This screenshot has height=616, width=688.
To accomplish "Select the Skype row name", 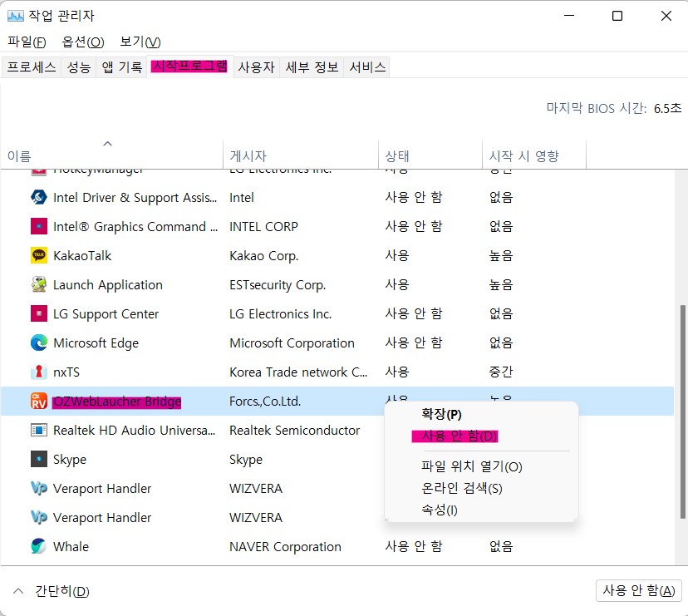I will point(69,459).
